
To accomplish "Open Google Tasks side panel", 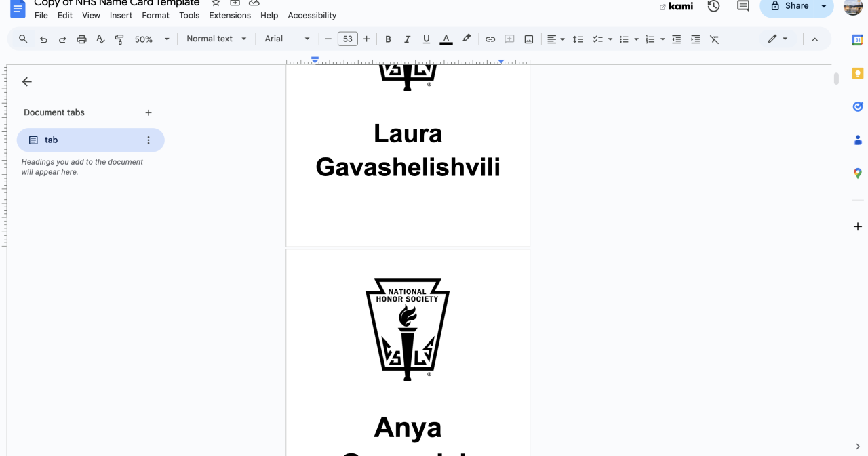I will click(858, 106).
